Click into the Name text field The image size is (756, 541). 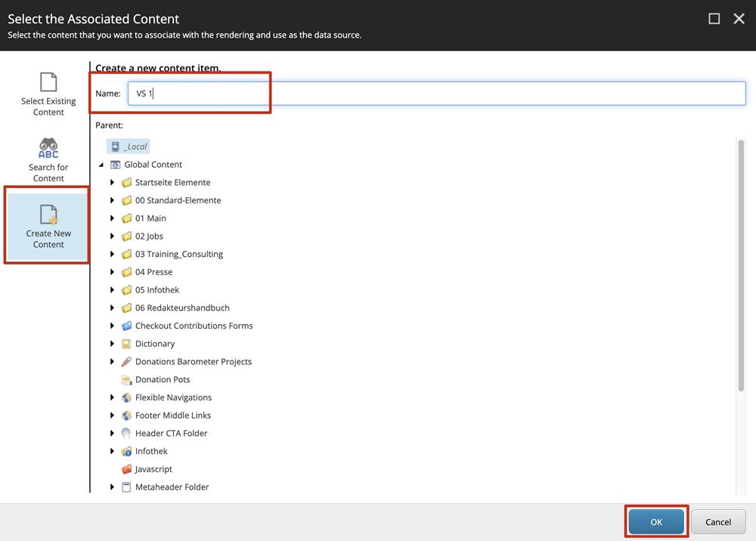436,94
